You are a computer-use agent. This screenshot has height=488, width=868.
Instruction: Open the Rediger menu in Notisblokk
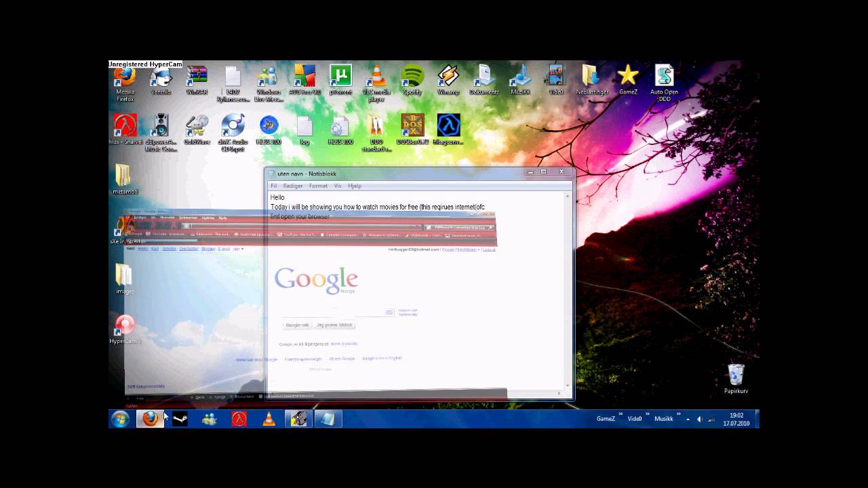[x=293, y=186]
